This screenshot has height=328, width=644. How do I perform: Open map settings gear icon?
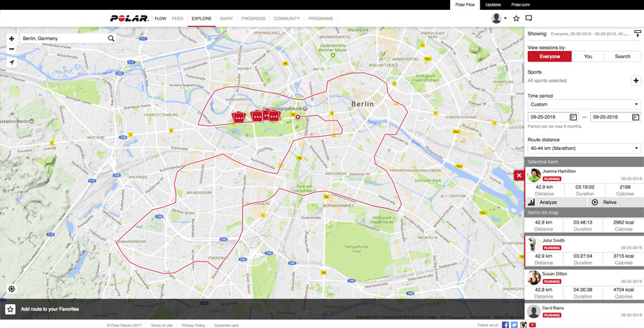11,289
